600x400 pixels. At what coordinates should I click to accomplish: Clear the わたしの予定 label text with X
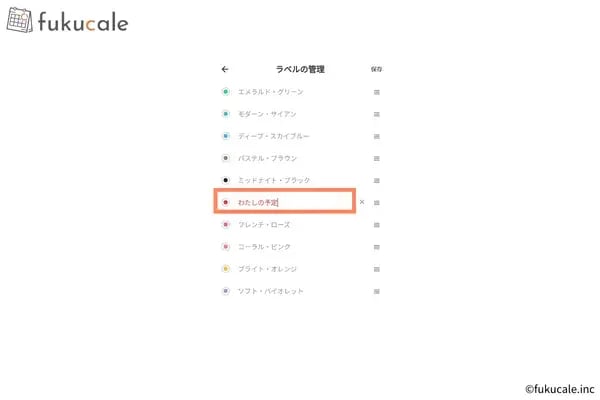(362, 202)
